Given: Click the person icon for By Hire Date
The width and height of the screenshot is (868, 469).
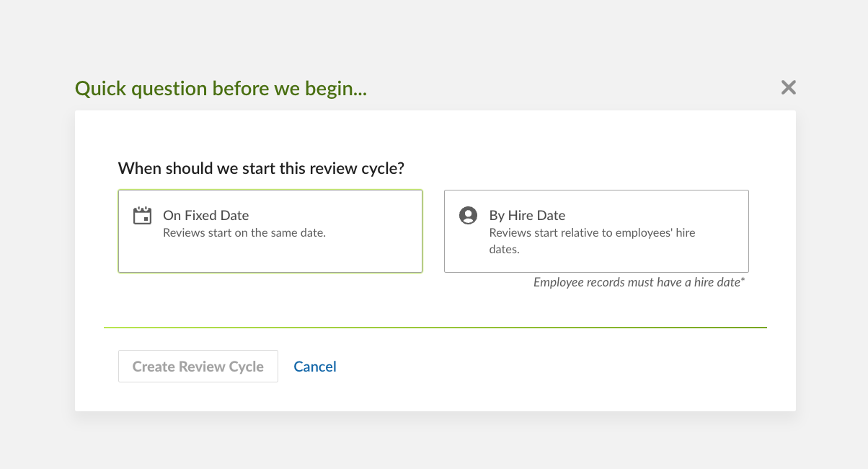Looking at the screenshot, I should pos(469,216).
